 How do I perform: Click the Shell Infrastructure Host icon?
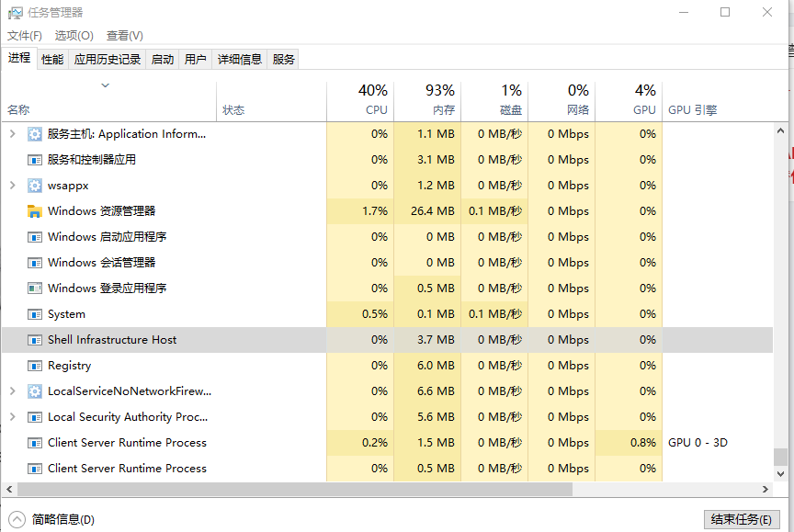coord(35,339)
